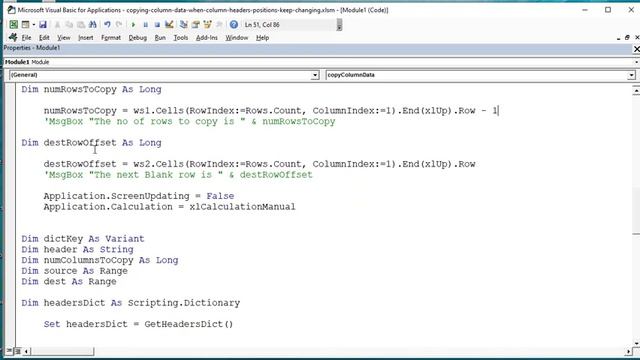
Task: Open the File menu
Action: (27, 38)
